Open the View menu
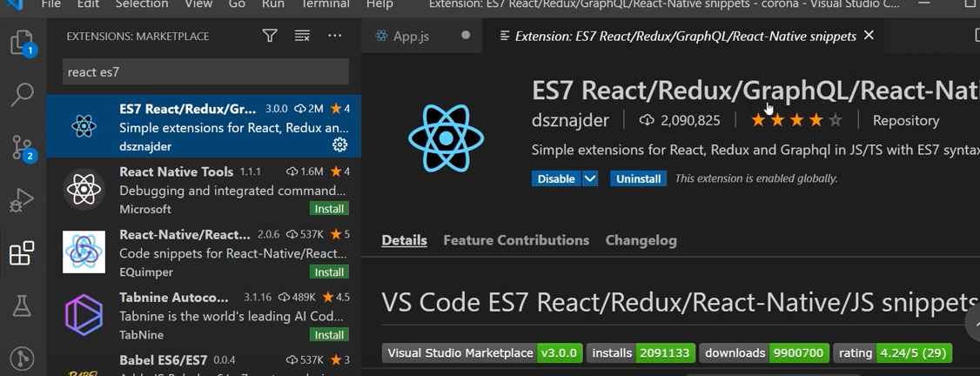The image size is (980, 376). tap(198, 4)
